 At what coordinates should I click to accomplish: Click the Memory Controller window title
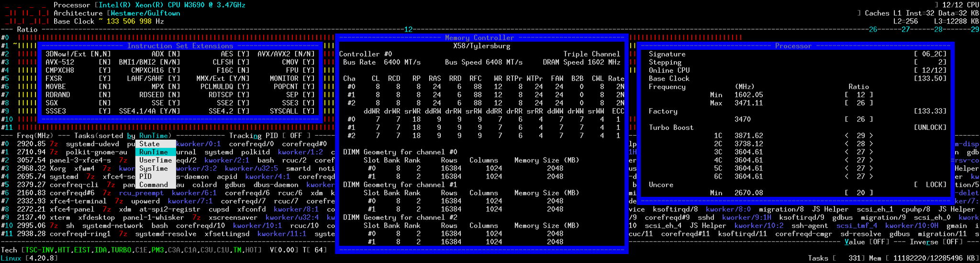click(479, 38)
